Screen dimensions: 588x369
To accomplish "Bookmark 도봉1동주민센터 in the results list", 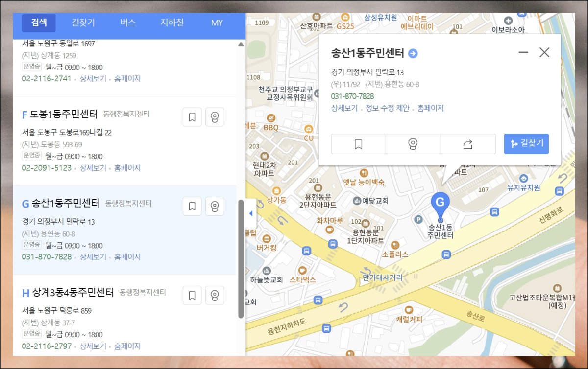I will coord(192,117).
